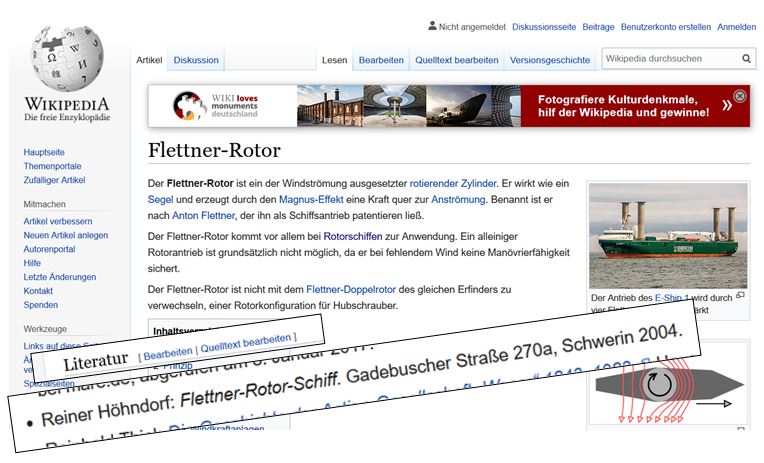Screen dimensions: 764x463
Task: Open the E-Ship 1 photo thumbnail
Action: click(668, 236)
